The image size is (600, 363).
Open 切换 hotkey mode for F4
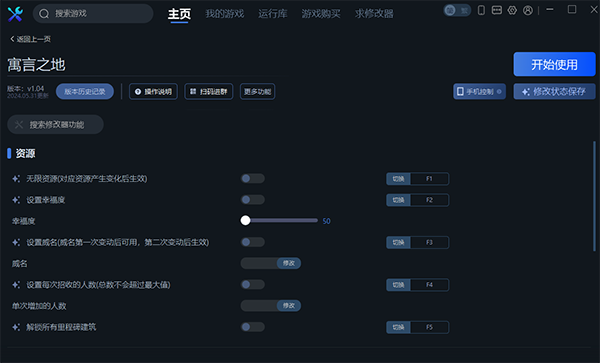coord(398,285)
